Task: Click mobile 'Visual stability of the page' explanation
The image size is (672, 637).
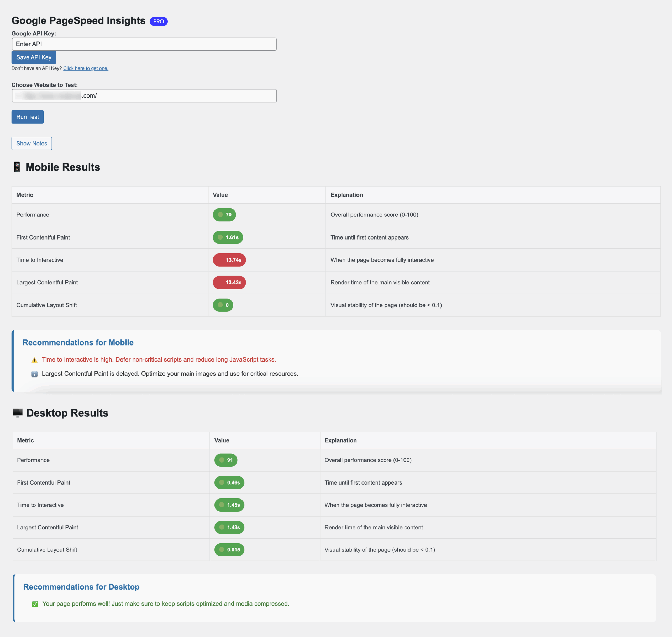Action: tap(386, 305)
